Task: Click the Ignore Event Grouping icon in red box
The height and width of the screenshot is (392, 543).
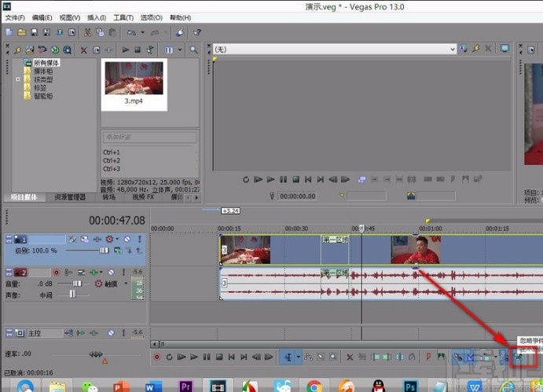Action: click(x=519, y=357)
